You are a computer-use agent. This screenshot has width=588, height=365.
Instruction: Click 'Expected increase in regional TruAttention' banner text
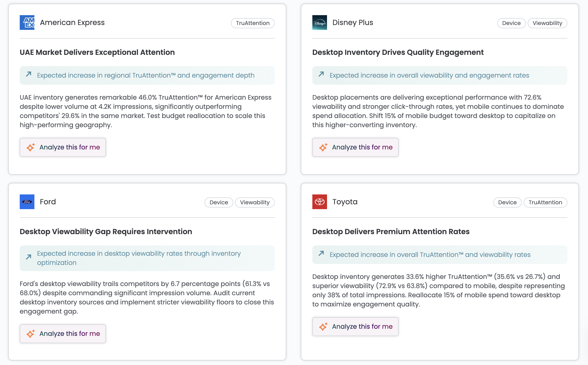pyautogui.click(x=146, y=75)
